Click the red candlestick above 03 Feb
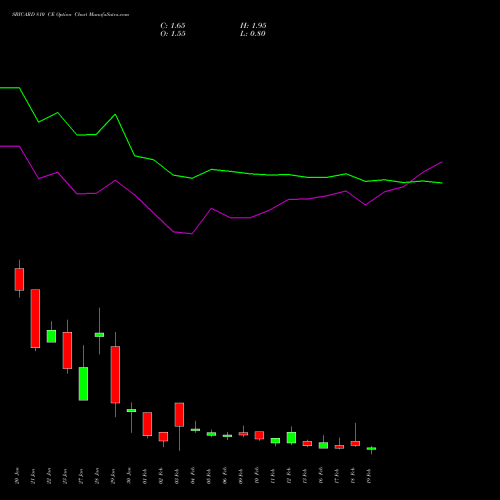Image resolution: width=500 pixels, height=500 pixels. point(179,415)
